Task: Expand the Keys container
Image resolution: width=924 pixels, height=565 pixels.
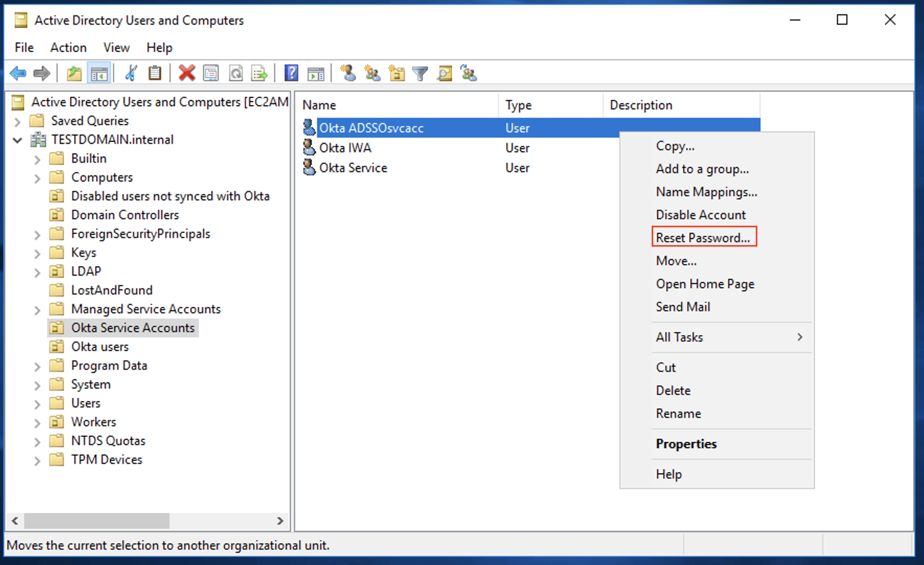Action: [x=37, y=254]
